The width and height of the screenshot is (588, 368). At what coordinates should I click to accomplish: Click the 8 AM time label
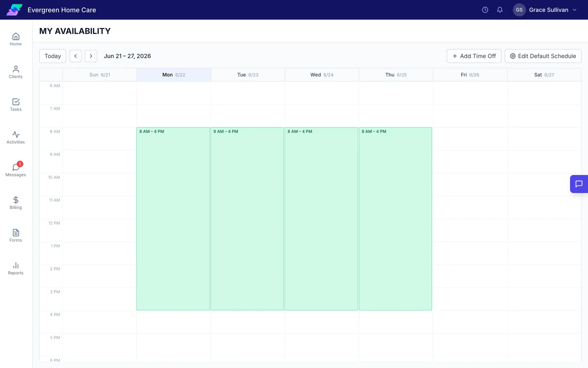click(x=55, y=131)
